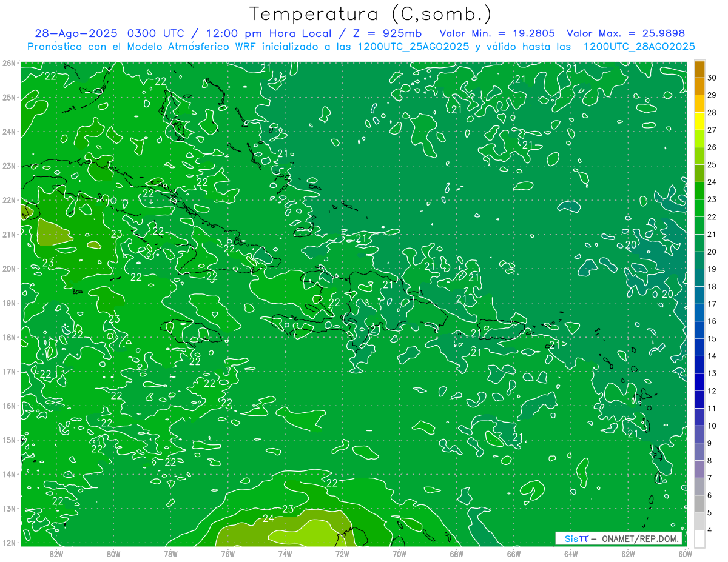This screenshot has height=562, width=728.
Task: Click the color legend label '25'
Action: 712,164
